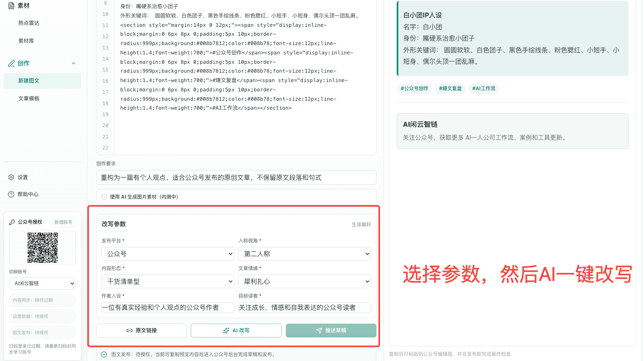The height and width of the screenshot is (361, 644).
Task: Open 热点雷达 in the sidebar
Action: (29, 23)
